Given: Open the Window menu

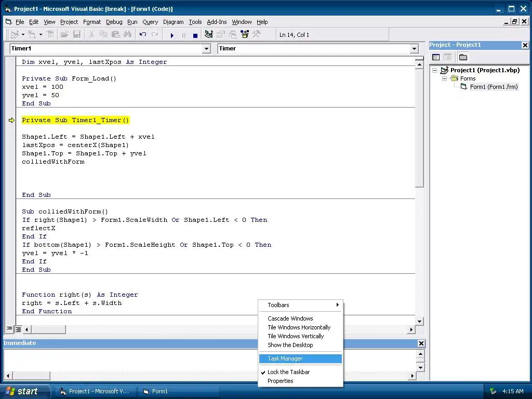Looking at the screenshot, I should pos(242,22).
